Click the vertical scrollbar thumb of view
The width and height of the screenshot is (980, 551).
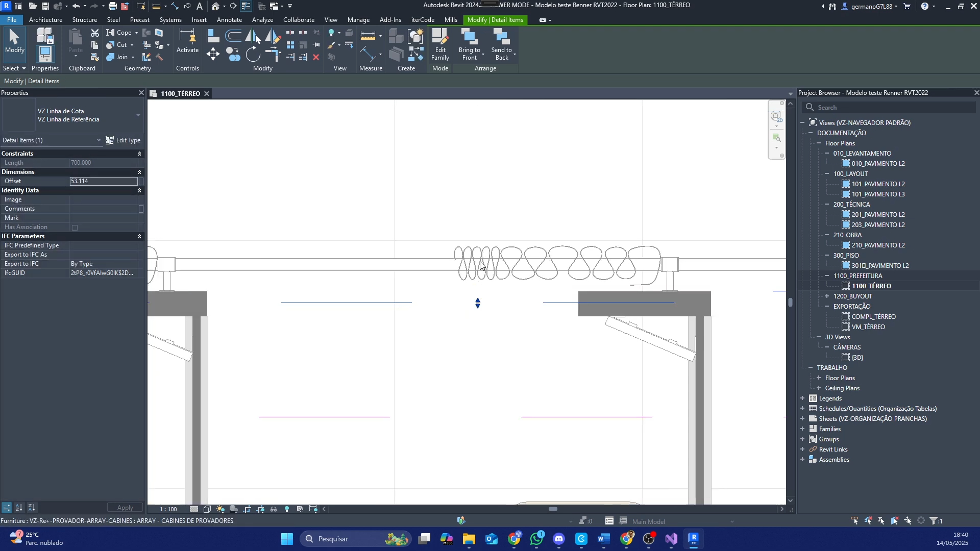coord(791,303)
